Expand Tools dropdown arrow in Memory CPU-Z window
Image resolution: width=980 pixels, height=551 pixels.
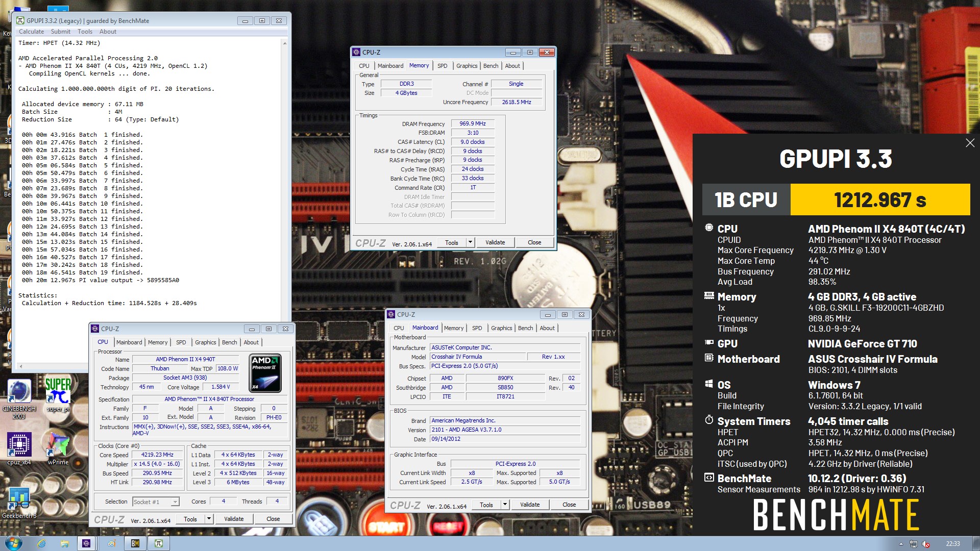(x=470, y=242)
